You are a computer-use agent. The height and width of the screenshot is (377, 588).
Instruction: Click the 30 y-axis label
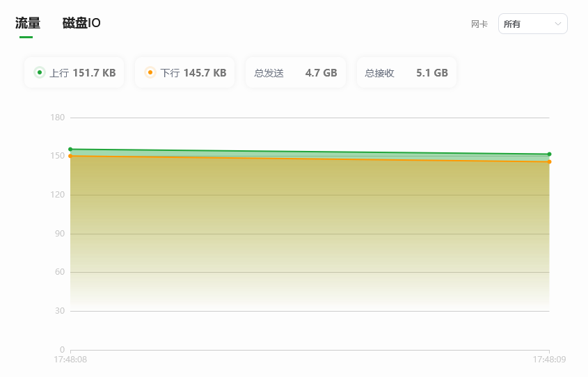(60, 311)
